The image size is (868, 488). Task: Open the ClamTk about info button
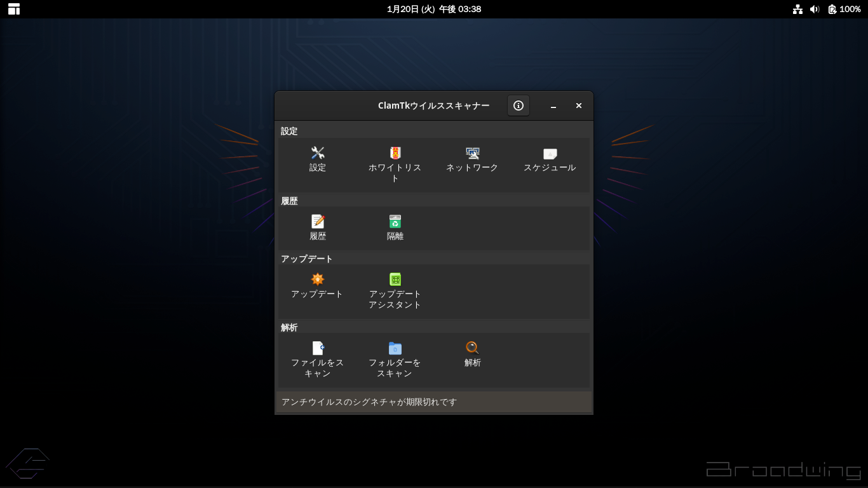click(x=519, y=105)
